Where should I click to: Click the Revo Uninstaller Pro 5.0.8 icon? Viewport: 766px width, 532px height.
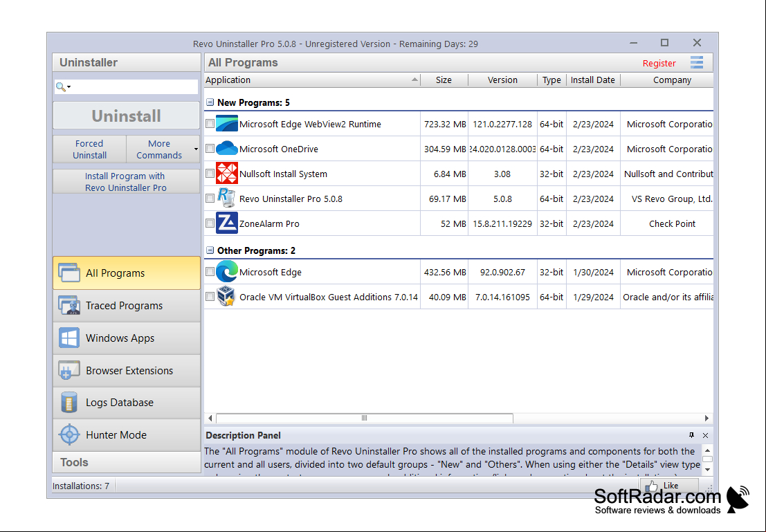pos(227,199)
